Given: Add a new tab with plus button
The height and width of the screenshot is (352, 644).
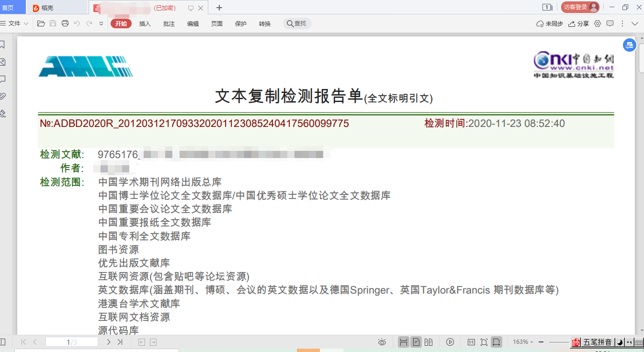Looking at the screenshot, I should [219, 8].
